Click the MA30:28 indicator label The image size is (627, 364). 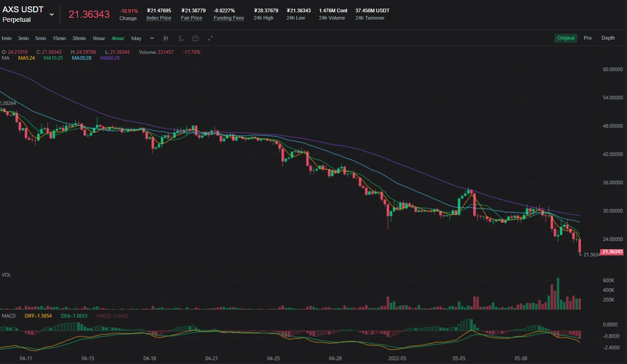point(82,58)
